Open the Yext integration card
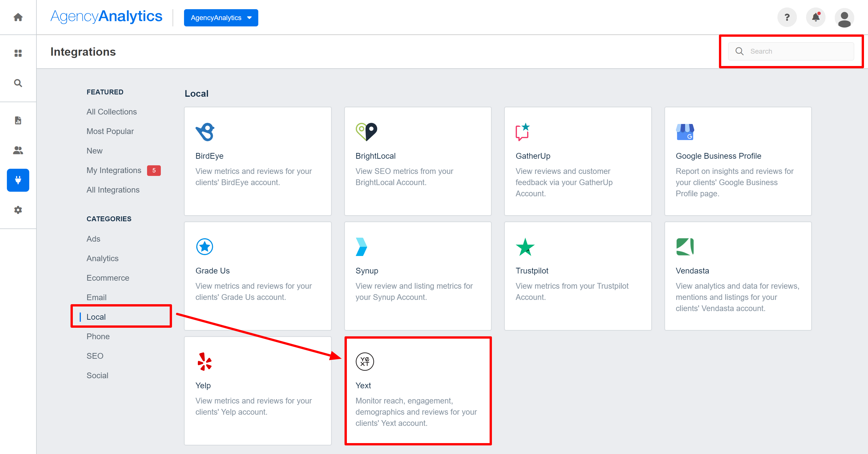This screenshot has width=868, height=454. tap(417, 391)
